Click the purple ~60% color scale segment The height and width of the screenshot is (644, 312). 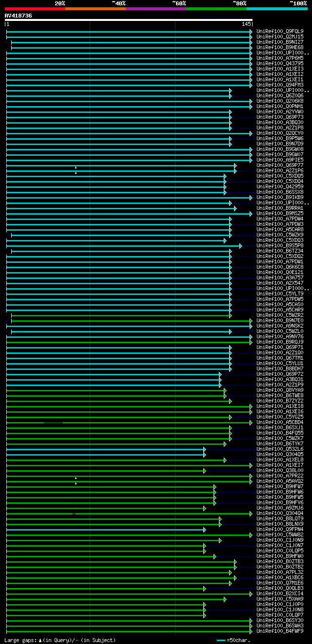coord(156,9)
